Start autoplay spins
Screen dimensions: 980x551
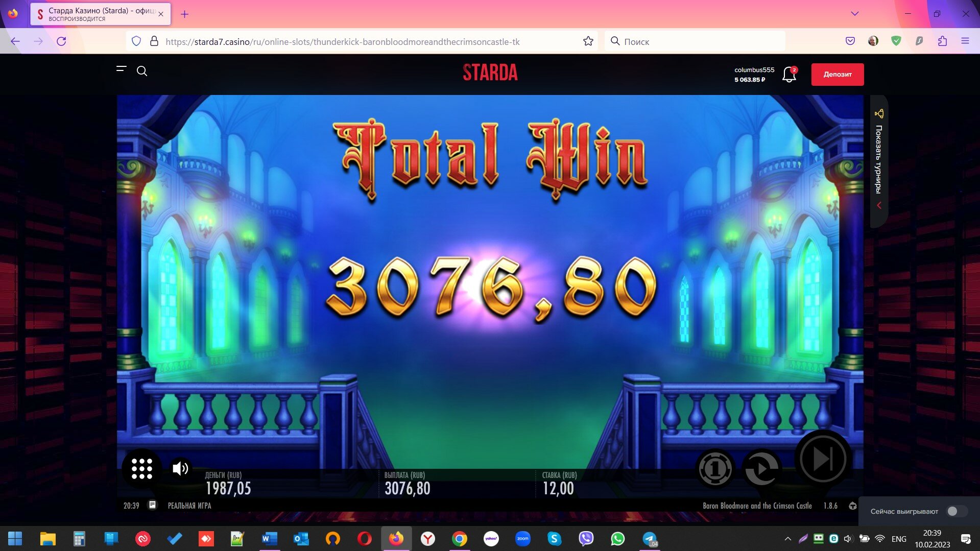(x=760, y=468)
